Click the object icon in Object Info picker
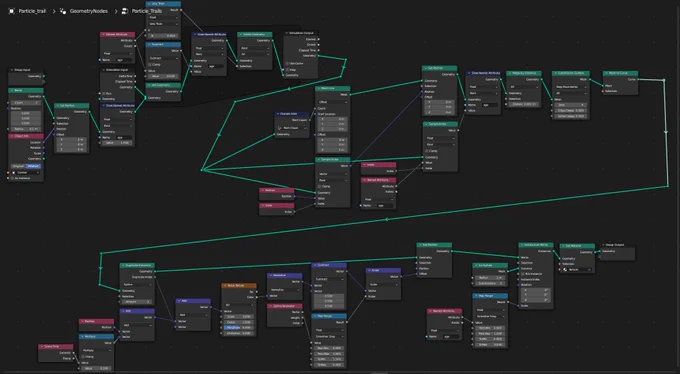The image size is (680, 374). [13, 172]
